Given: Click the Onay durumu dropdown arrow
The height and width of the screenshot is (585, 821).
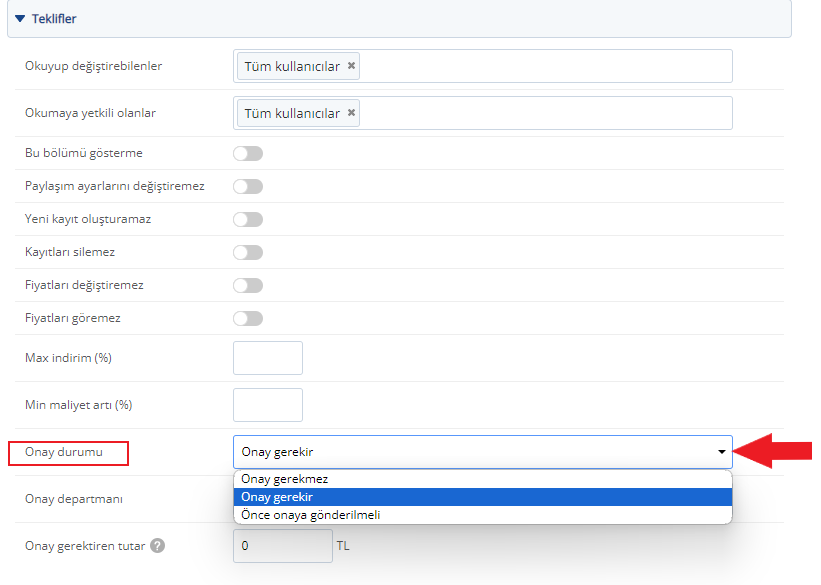Looking at the screenshot, I should [x=722, y=451].
